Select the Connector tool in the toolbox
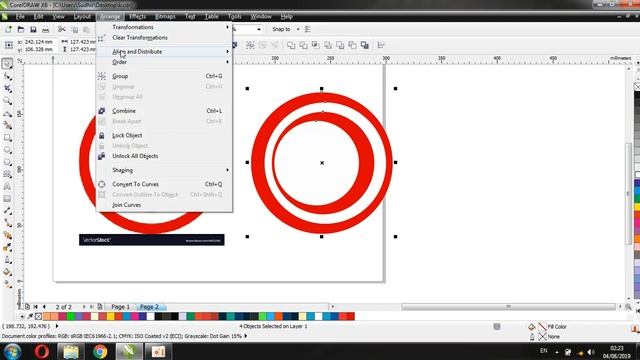Screen dimensions: 640x360 coord(7,223)
